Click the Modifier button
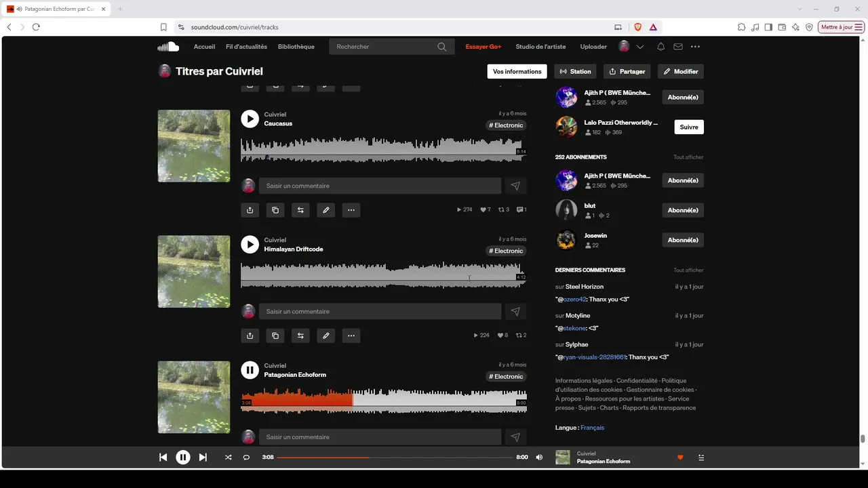Image resolution: width=868 pixels, height=488 pixels. point(681,71)
